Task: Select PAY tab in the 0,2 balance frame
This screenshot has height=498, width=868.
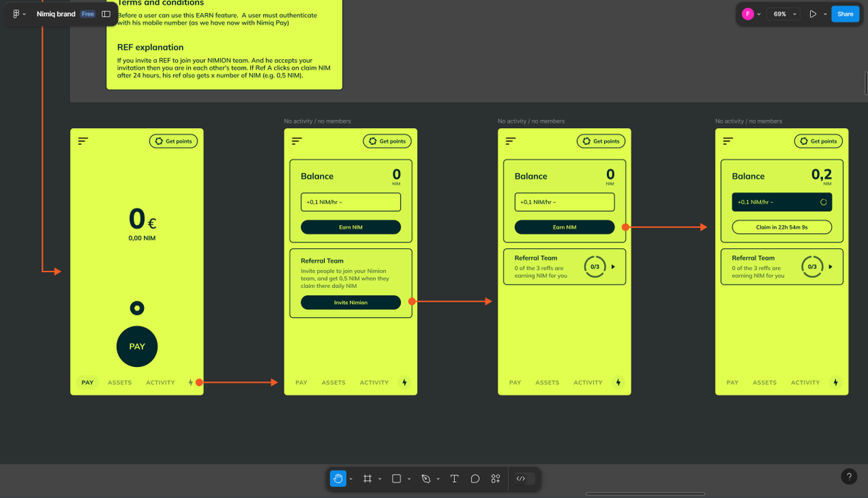Action: pyautogui.click(x=732, y=382)
